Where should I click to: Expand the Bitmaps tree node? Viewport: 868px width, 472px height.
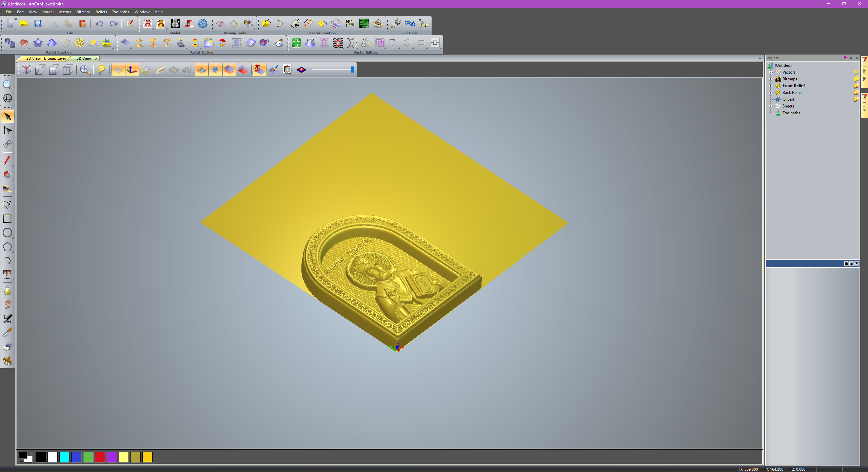[770, 79]
